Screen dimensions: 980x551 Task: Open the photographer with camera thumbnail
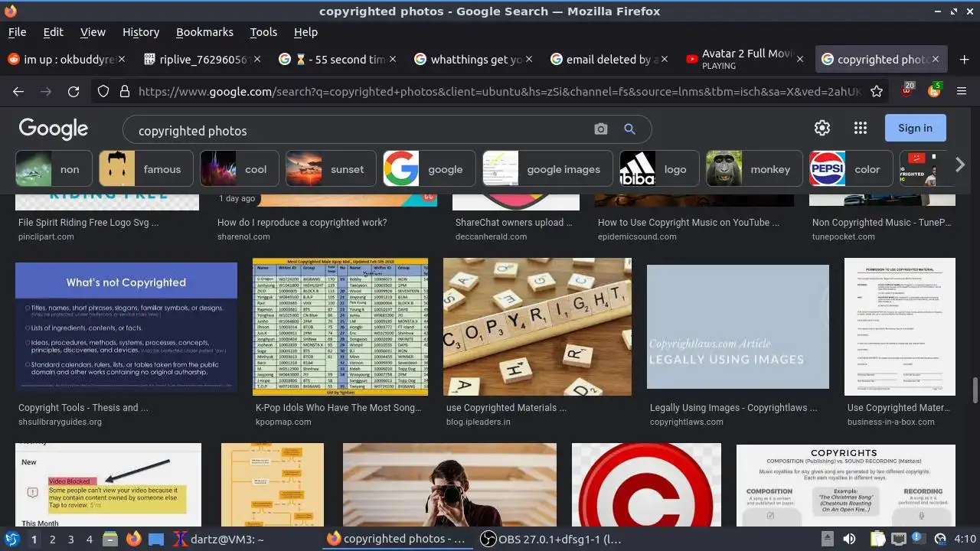coord(449,484)
